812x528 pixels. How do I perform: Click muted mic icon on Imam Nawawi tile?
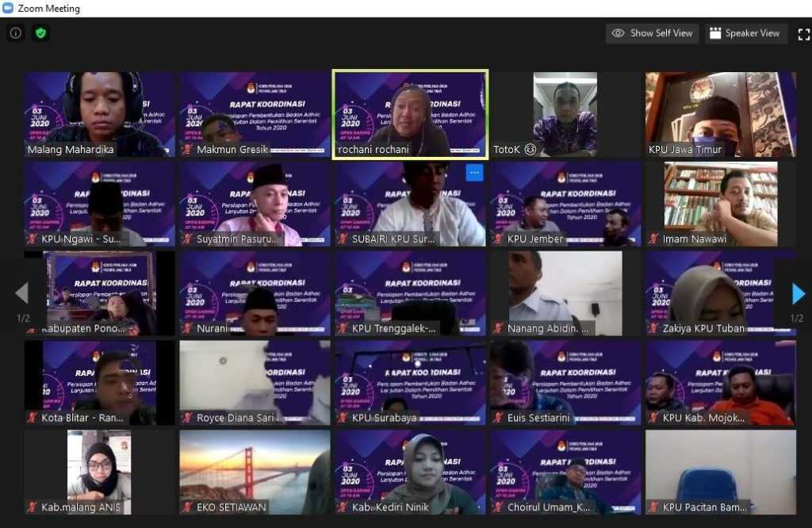(x=654, y=239)
